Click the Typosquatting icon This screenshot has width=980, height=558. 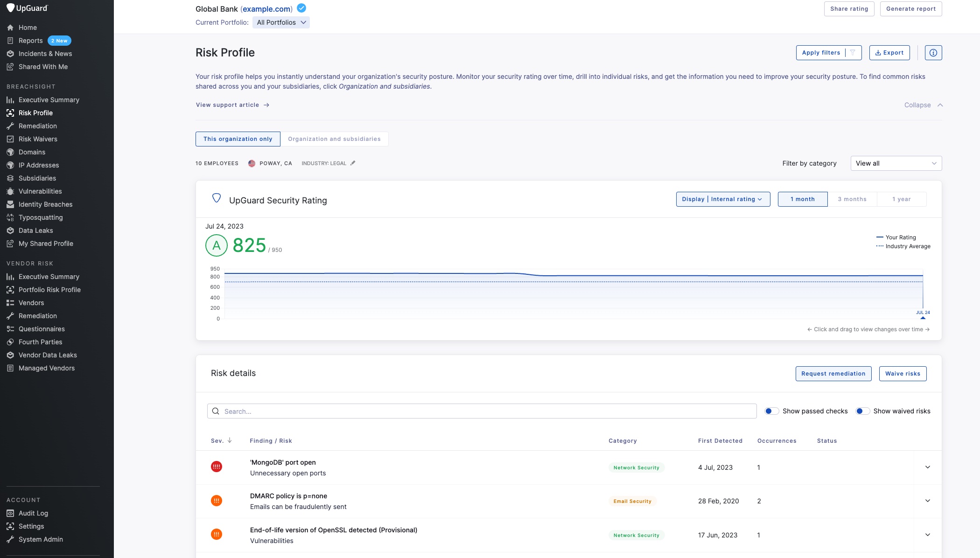[x=10, y=217]
